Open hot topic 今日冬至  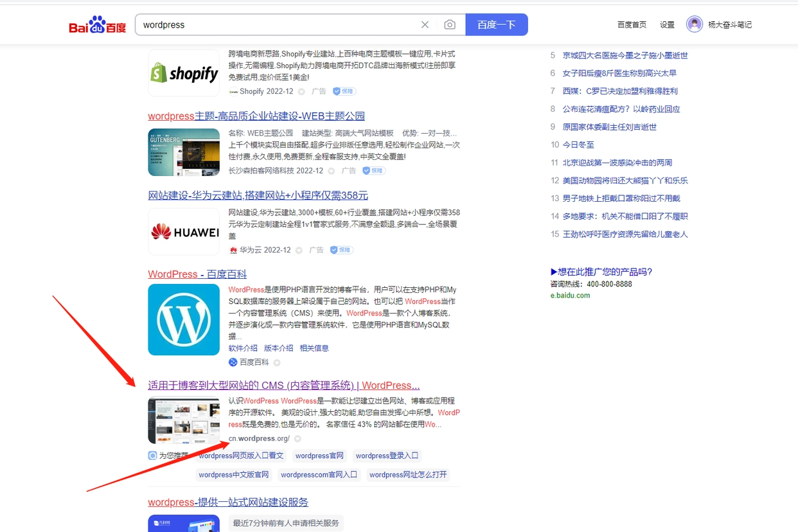click(x=578, y=145)
